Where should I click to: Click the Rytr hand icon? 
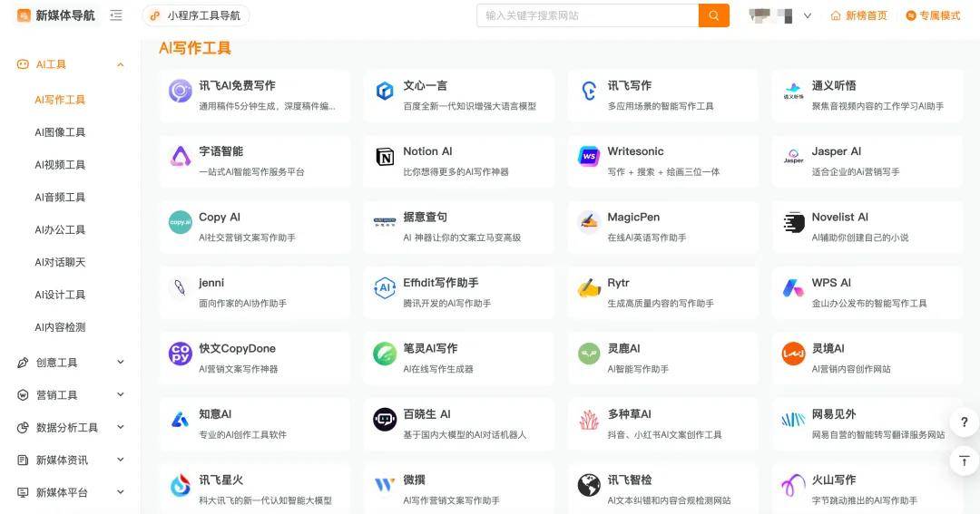point(589,288)
